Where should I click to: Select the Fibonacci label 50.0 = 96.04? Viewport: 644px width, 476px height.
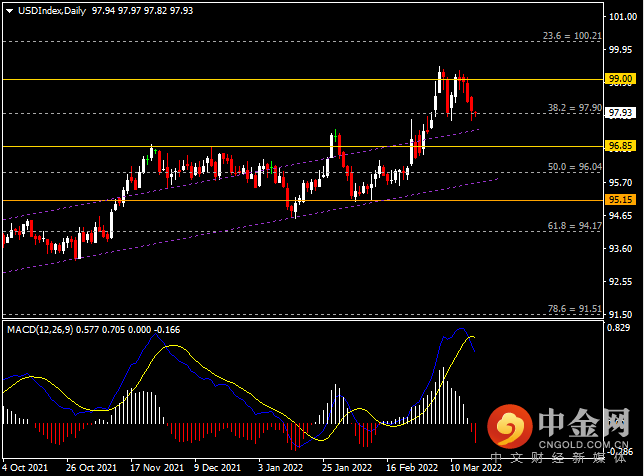(575, 167)
